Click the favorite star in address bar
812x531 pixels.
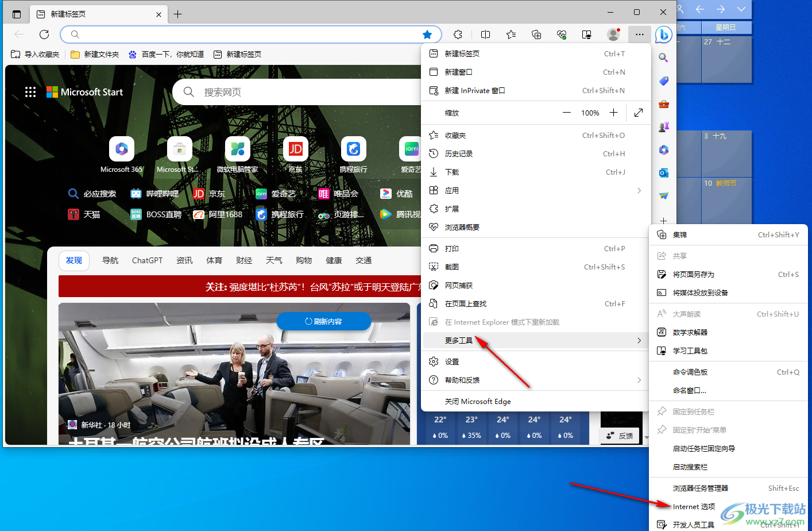click(x=427, y=34)
